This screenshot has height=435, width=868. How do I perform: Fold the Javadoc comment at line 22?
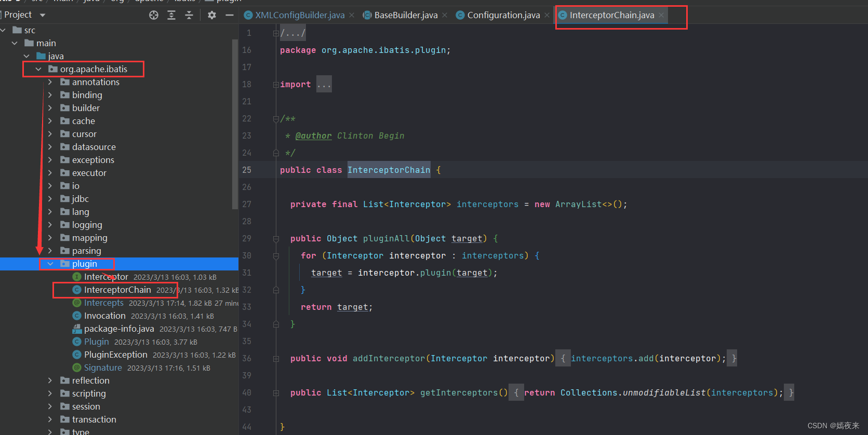coord(276,119)
